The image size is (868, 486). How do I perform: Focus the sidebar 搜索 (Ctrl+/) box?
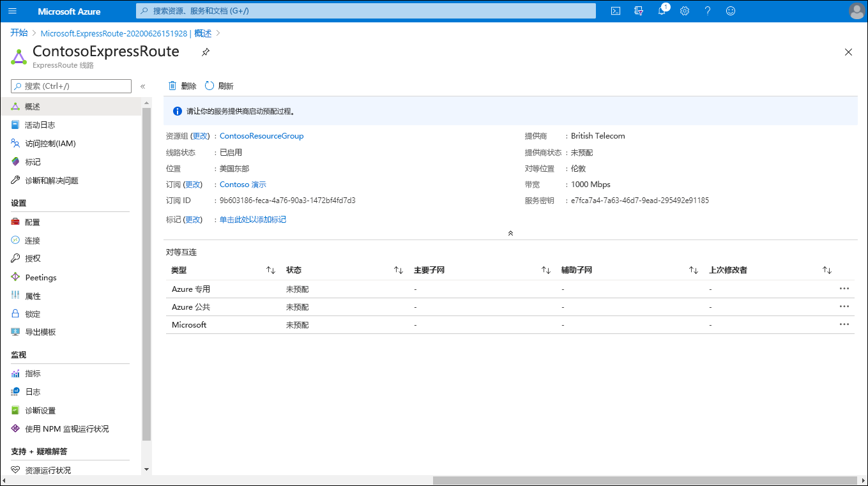[72, 86]
